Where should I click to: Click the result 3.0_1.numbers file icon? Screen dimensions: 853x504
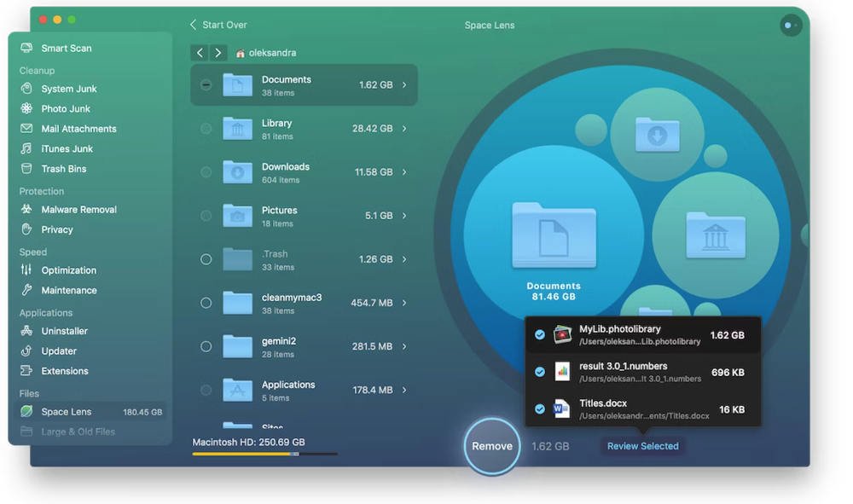click(562, 372)
